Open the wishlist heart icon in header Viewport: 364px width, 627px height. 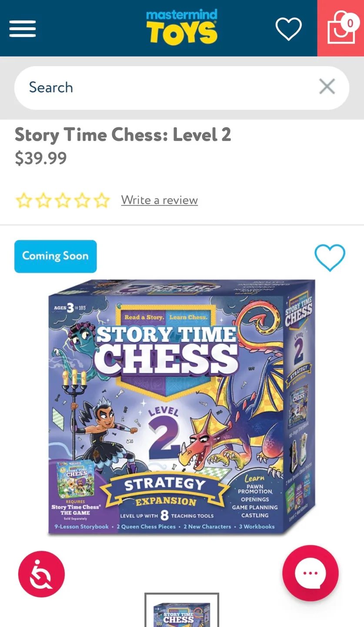[288, 28]
